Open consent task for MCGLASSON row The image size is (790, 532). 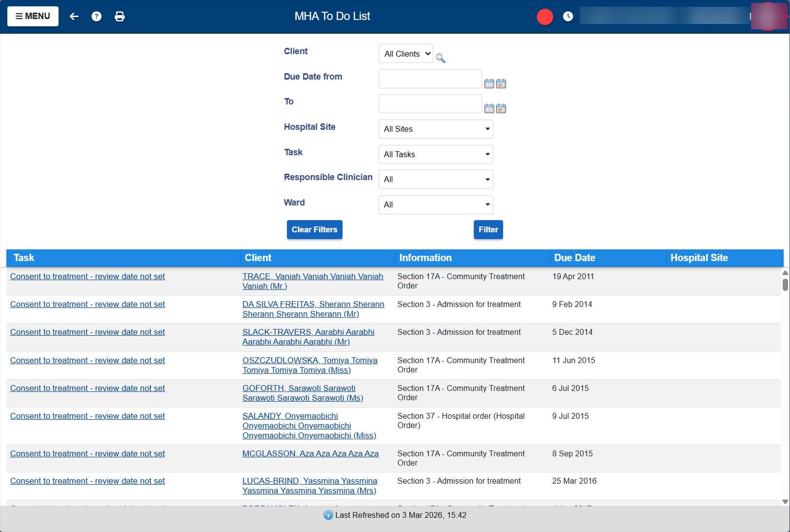tap(87, 453)
